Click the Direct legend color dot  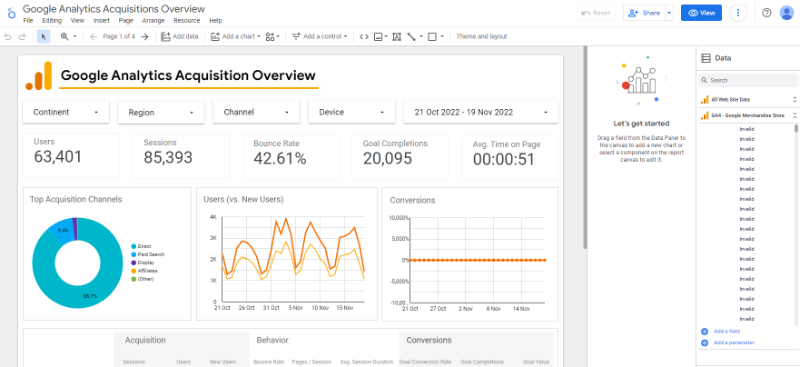pyautogui.click(x=134, y=247)
